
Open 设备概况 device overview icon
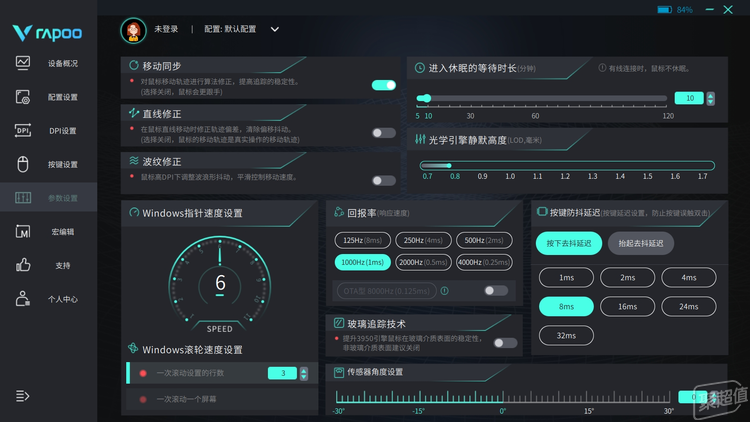(22, 63)
